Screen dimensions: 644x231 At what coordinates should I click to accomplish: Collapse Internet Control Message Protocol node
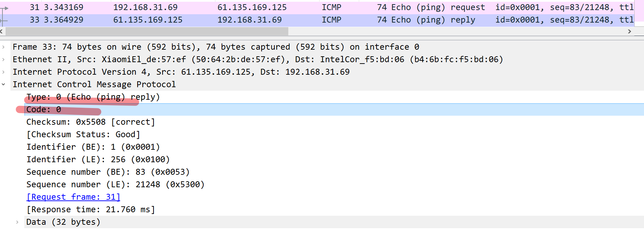tap(3, 84)
